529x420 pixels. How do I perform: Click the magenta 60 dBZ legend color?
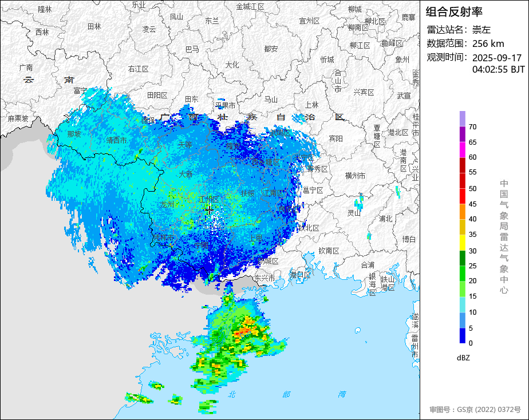pyautogui.click(x=462, y=150)
